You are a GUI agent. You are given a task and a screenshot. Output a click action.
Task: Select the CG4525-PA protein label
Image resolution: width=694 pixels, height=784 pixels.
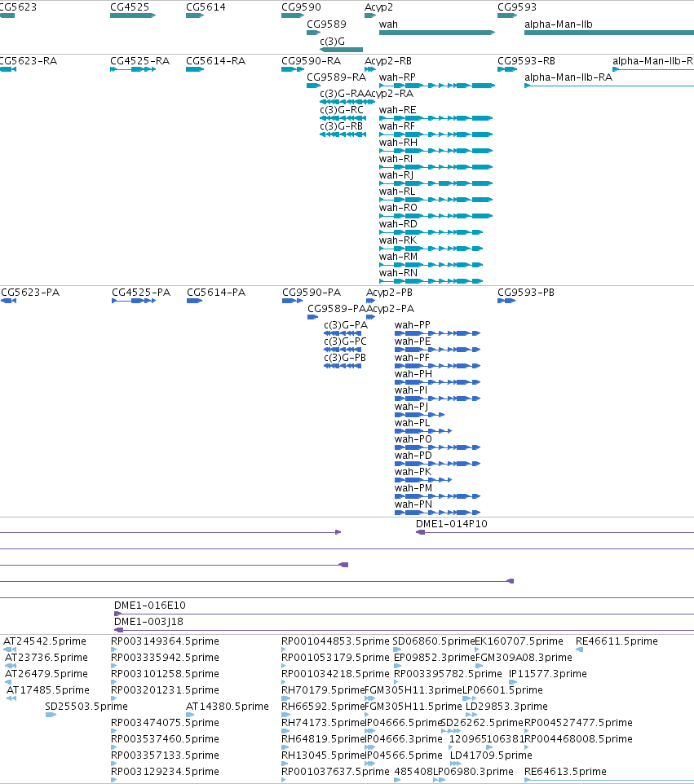(141, 292)
